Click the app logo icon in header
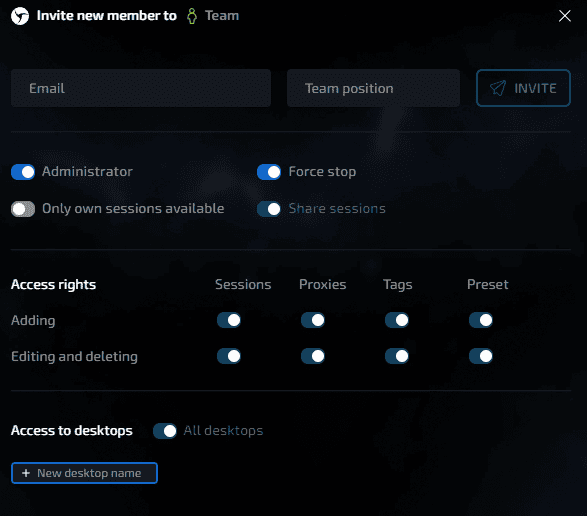The image size is (587, 516). [20, 16]
